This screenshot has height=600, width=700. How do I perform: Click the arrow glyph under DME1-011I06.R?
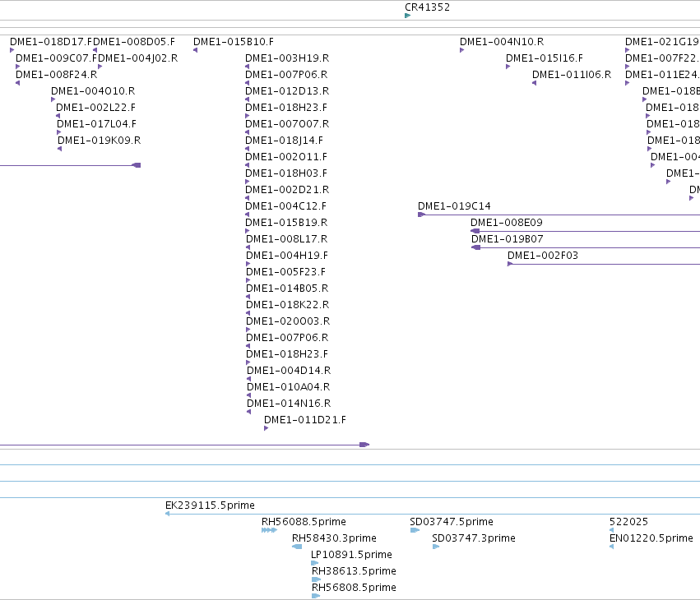pyautogui.click(x=534, y=83)
